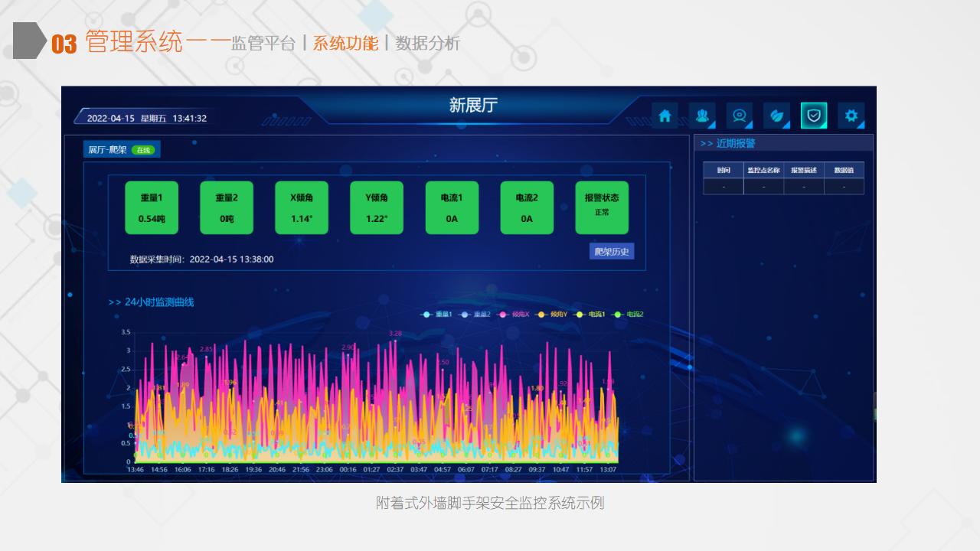This screenshot has width=980, height=551.
Task: Click the 报警状态 正常 status card
Action: (602, 207)
